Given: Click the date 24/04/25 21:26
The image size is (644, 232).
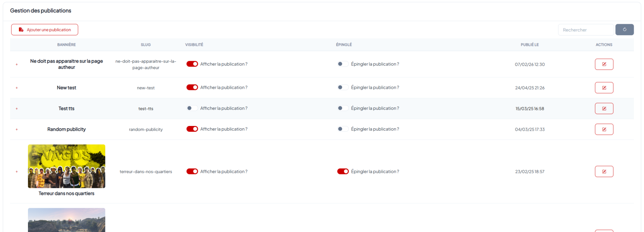Looking at the screenshot, I should pyautogui.click(x=530, y=88).
